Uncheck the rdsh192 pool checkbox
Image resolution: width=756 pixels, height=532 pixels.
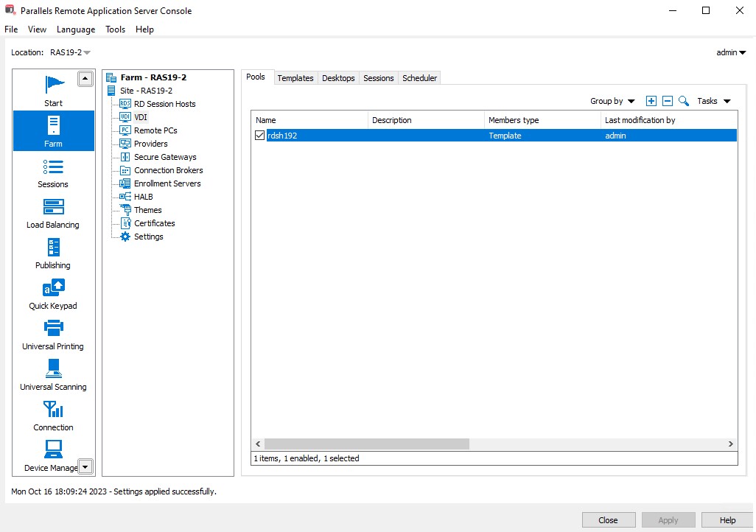pos(259,136)
